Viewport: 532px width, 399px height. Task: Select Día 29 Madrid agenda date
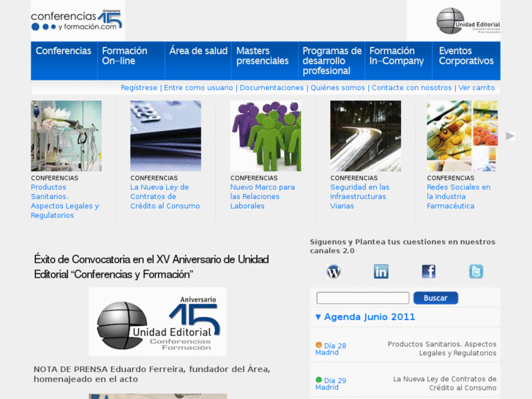[331, 384]
